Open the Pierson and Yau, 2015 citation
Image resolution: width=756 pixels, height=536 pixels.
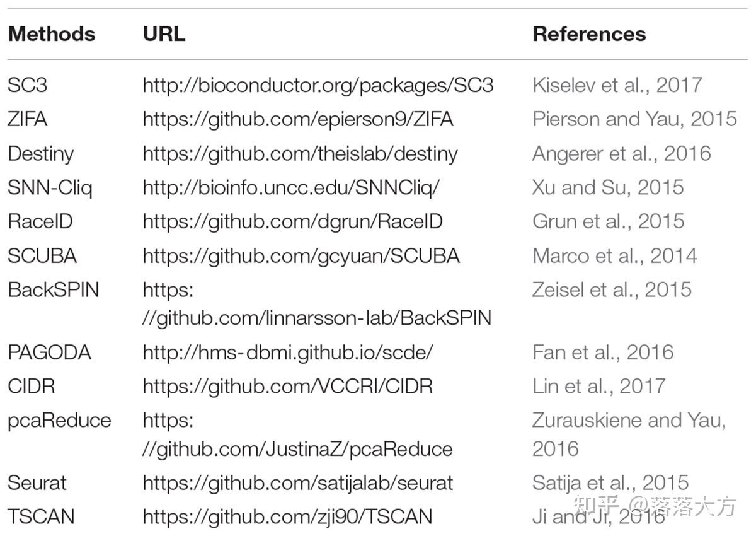[634, 119]
